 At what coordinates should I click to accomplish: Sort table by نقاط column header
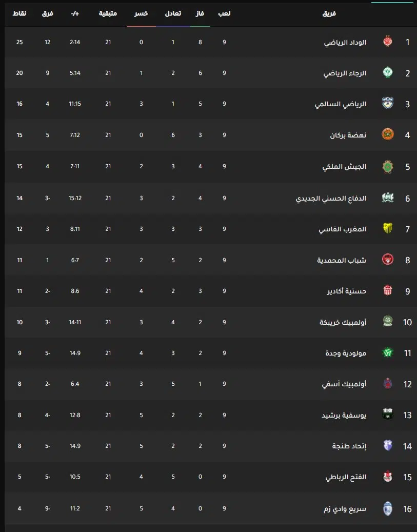pyautogui.click(x=19, y=13)
